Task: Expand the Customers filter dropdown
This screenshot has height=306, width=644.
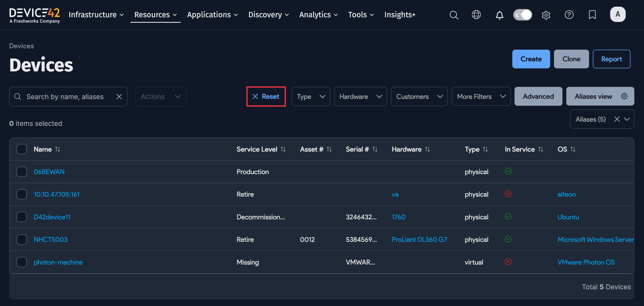Action: [x=419, y=96]
